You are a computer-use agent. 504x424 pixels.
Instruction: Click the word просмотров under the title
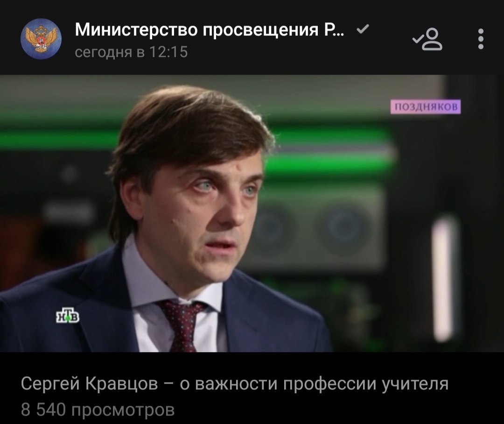coord(123,410)
